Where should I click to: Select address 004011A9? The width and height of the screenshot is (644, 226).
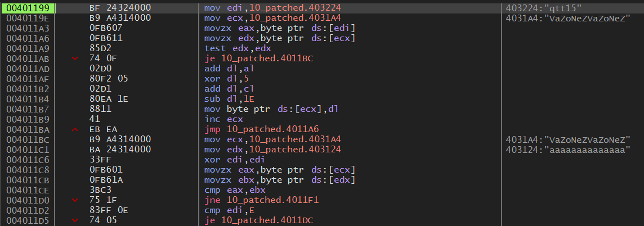[x=28, y=48]
